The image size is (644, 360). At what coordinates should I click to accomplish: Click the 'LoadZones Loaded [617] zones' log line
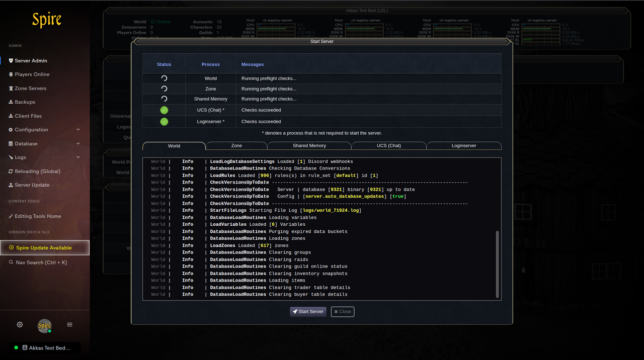[249, 245]
